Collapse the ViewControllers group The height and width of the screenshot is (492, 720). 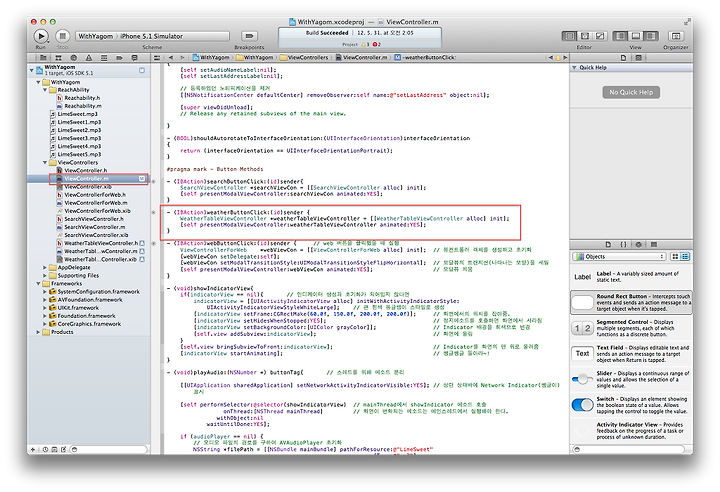45,163
